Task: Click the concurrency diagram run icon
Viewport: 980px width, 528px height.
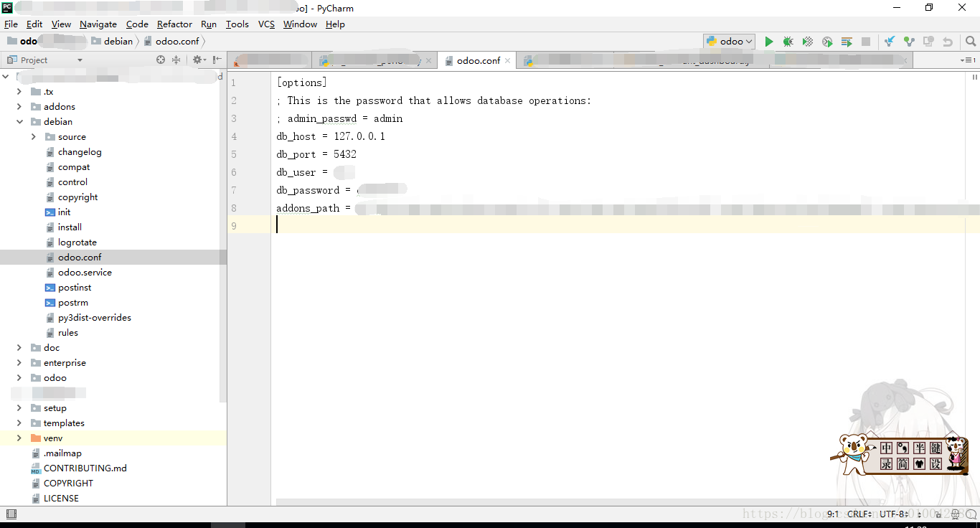Action: (847, 42)
